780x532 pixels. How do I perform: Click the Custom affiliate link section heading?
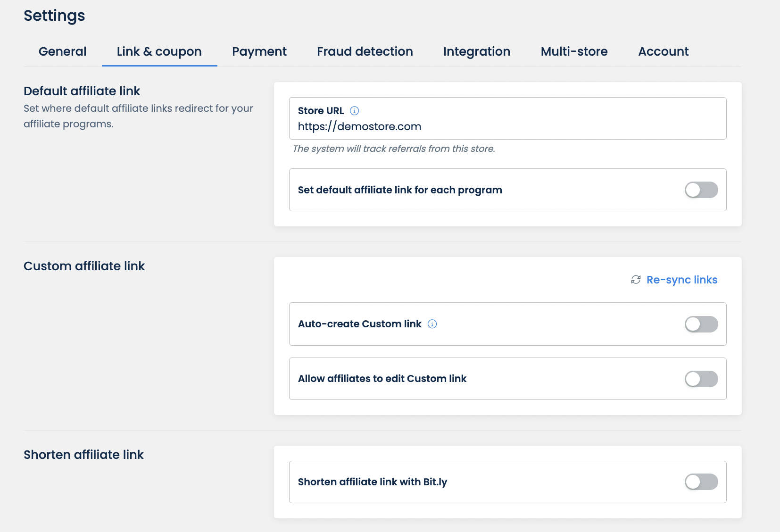pyautogui.click(x=84, y=266)
